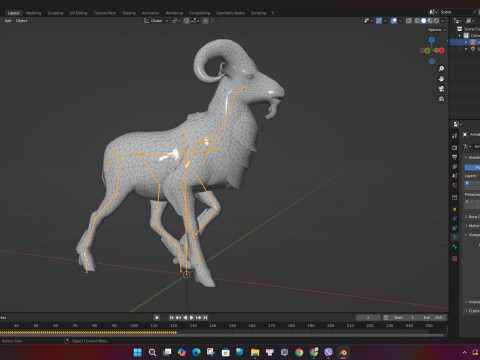Click the pin scene icon beside Scene field
Screen dimensions: 480x360
(x=475, y=12)
